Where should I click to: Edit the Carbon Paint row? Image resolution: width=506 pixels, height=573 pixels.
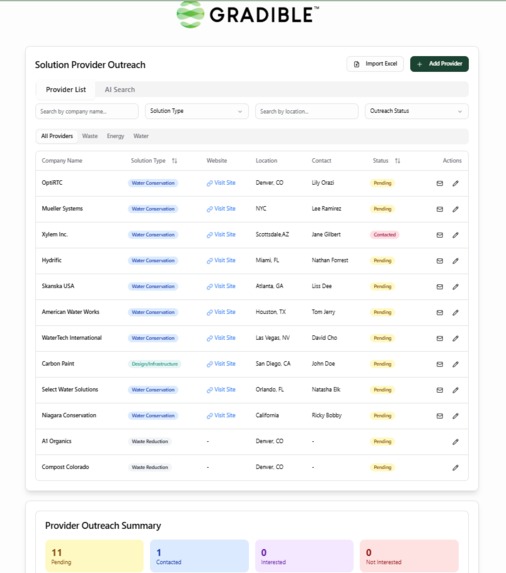pyautogui.click(x=455, y=364)
